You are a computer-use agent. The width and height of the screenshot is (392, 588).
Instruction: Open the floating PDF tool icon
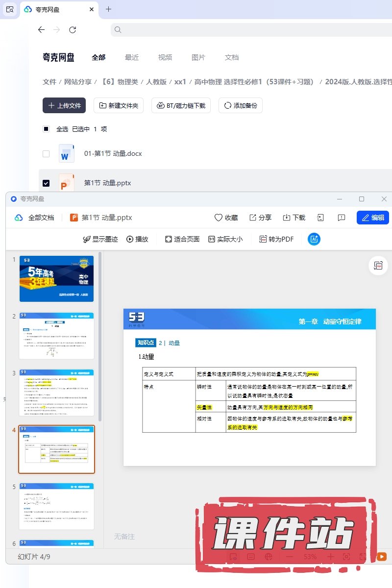[378, 265]
